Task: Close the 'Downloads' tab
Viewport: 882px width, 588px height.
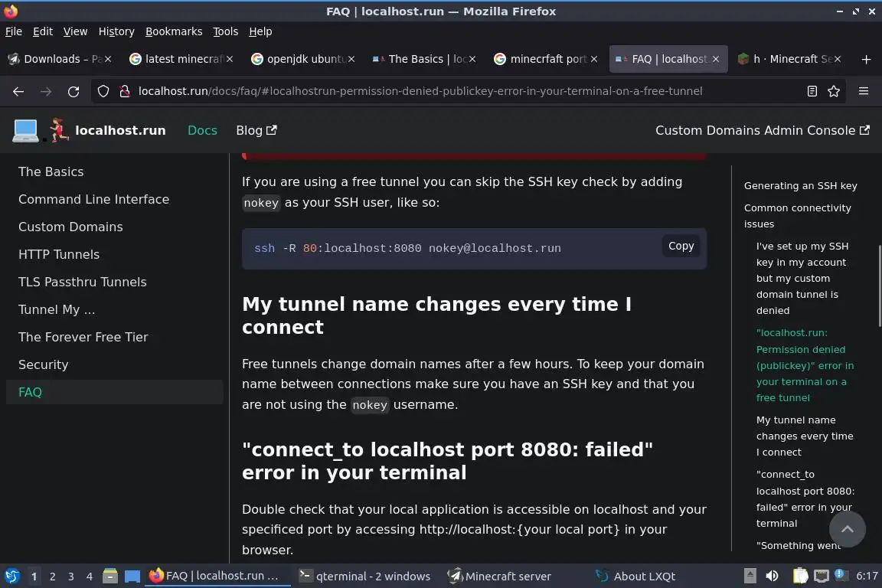Action: pyautogui.click(x=108, y=59)
